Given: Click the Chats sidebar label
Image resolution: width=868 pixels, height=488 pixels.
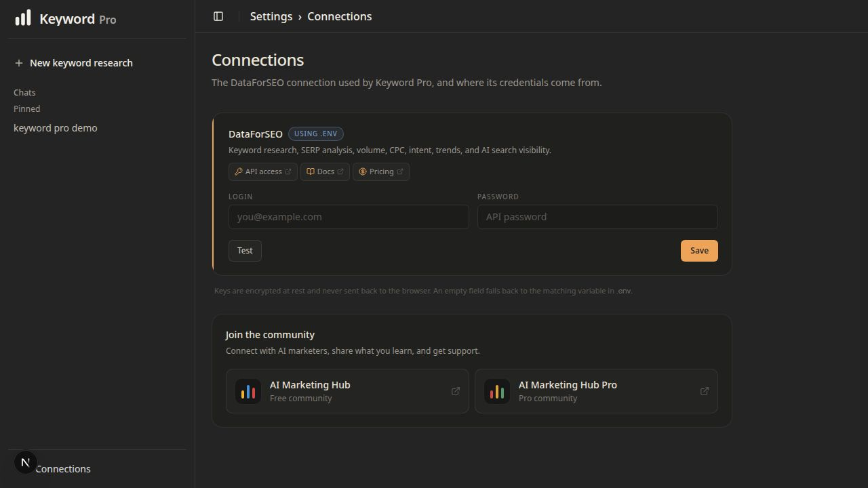Looking at the screenshot, I should click(x=24, y=92).
